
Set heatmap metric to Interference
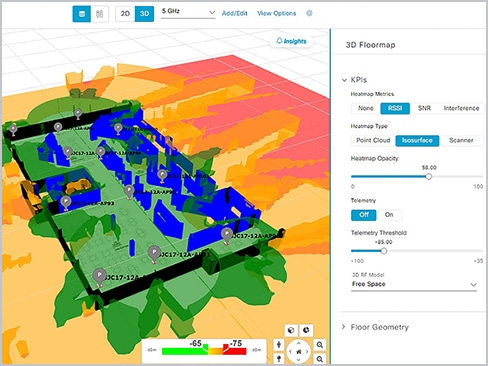[461, 108]
